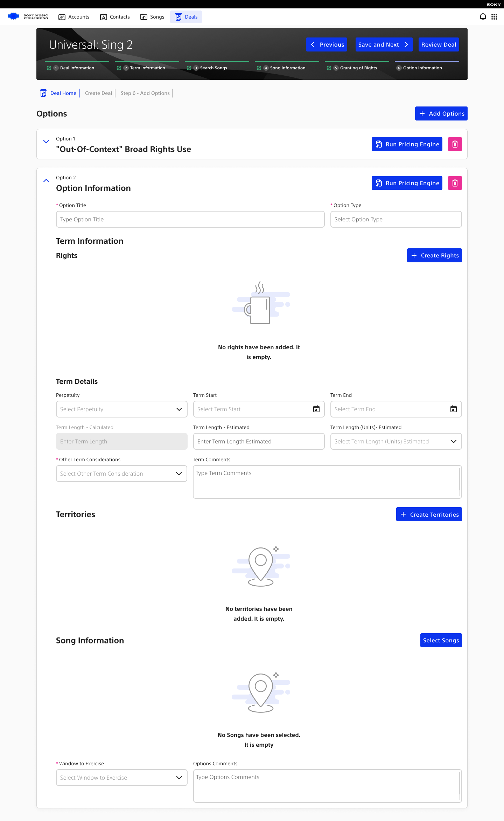
Task: Expand Option 1 with its chevron
Action: [46, 142]
